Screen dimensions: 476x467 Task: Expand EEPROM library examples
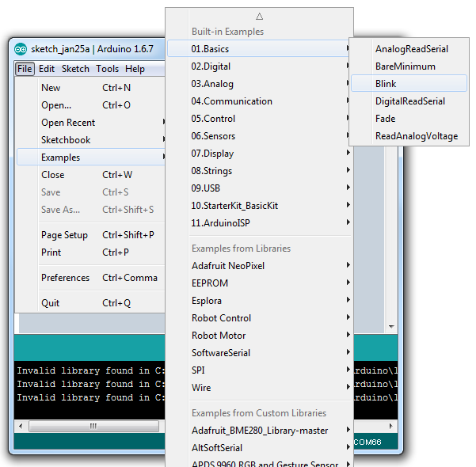click(259, 283)
